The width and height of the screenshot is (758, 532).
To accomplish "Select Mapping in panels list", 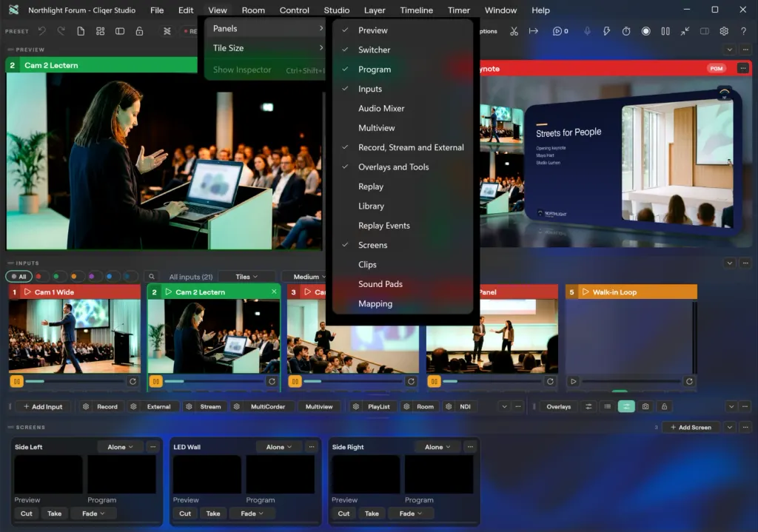I will (x=402, y=303).
